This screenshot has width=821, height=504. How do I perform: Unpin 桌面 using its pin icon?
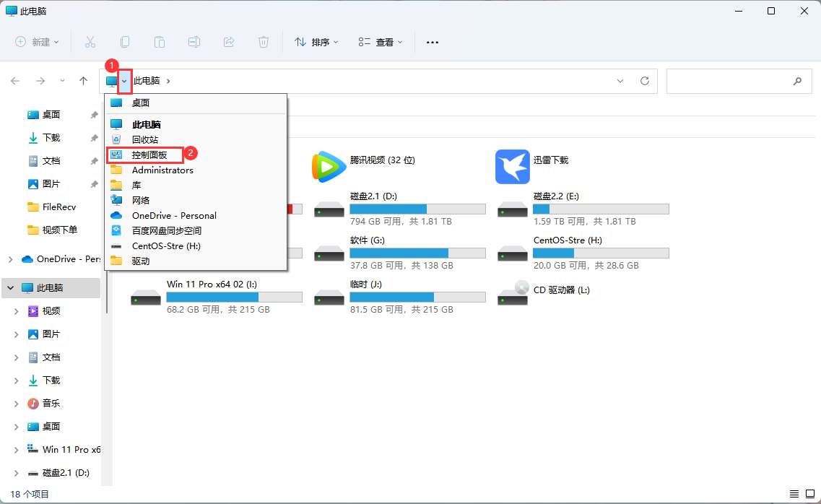click(95, 115)
